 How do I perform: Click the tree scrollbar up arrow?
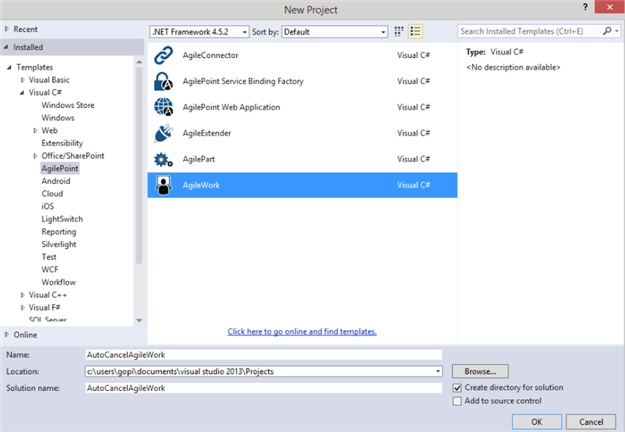click(x=139, y=62)
